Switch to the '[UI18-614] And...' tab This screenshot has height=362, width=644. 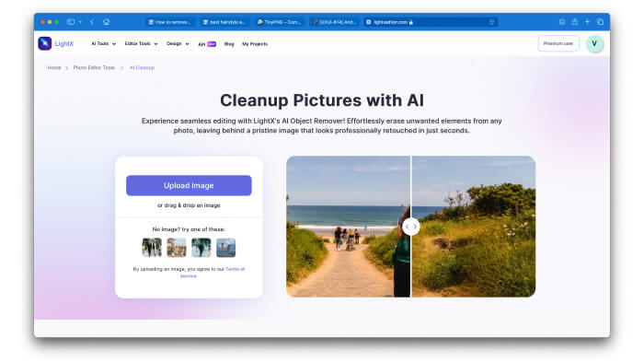[x=334, y=22]
